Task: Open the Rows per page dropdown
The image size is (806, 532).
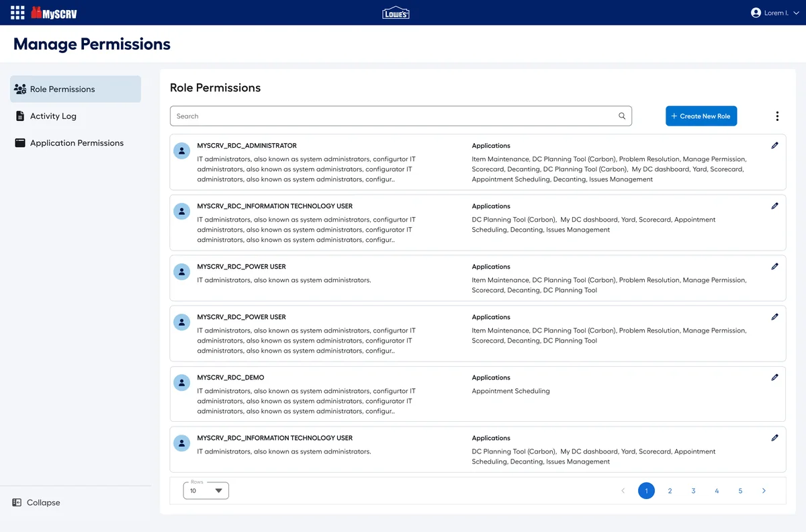Action: pyautogui.click(x=206, y=491)
